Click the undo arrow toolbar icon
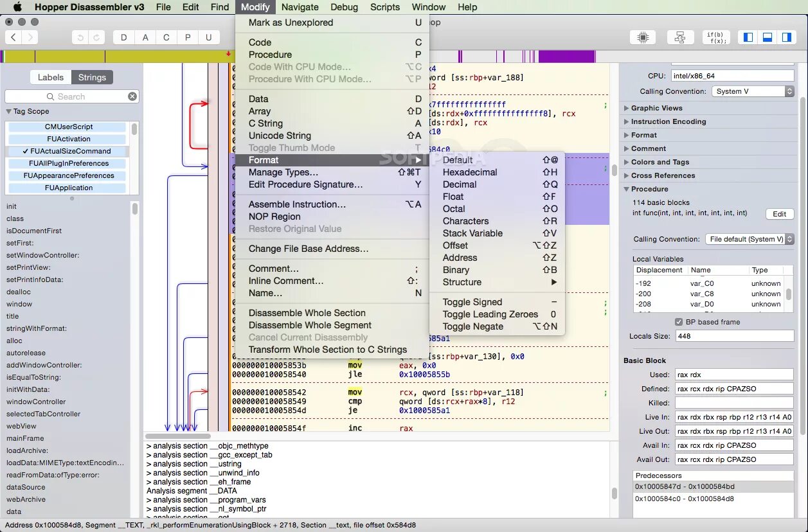 tap(80, 37)
